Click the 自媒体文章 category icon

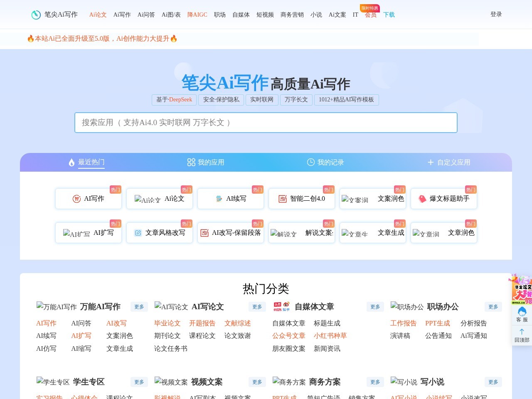282,307
